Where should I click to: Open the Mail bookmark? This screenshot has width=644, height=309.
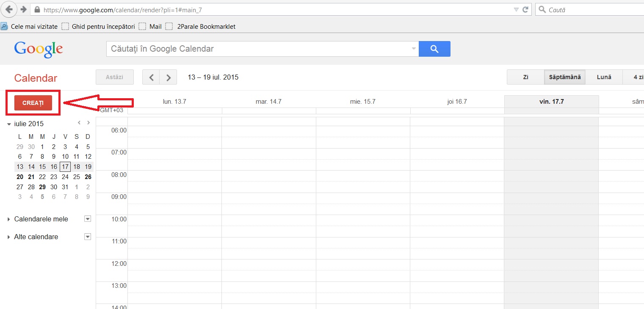[x=150, y=26]
